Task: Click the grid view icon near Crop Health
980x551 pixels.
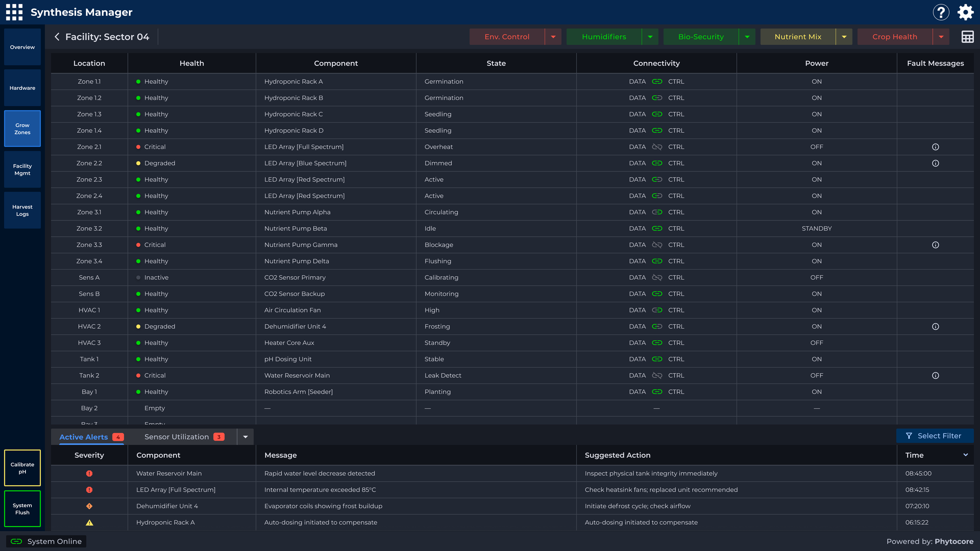Action: pyautogui.click(x=967, y=36)
